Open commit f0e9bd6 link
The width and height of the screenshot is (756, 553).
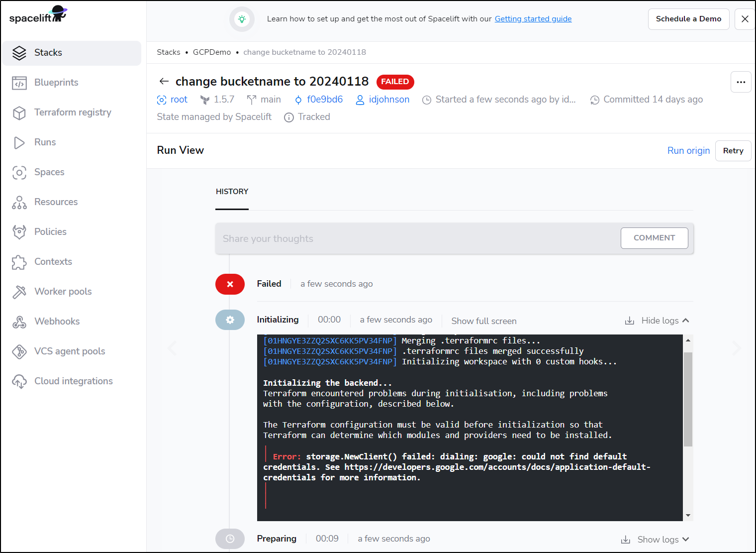pos(325,100)
